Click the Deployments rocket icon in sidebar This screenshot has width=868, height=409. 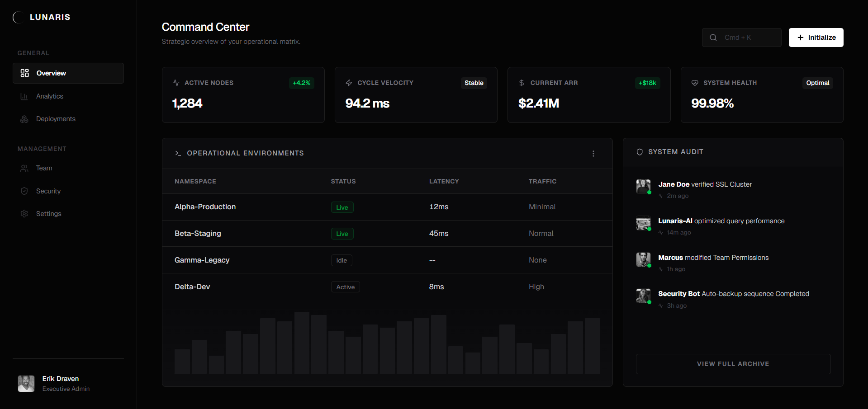coord(24,119)
